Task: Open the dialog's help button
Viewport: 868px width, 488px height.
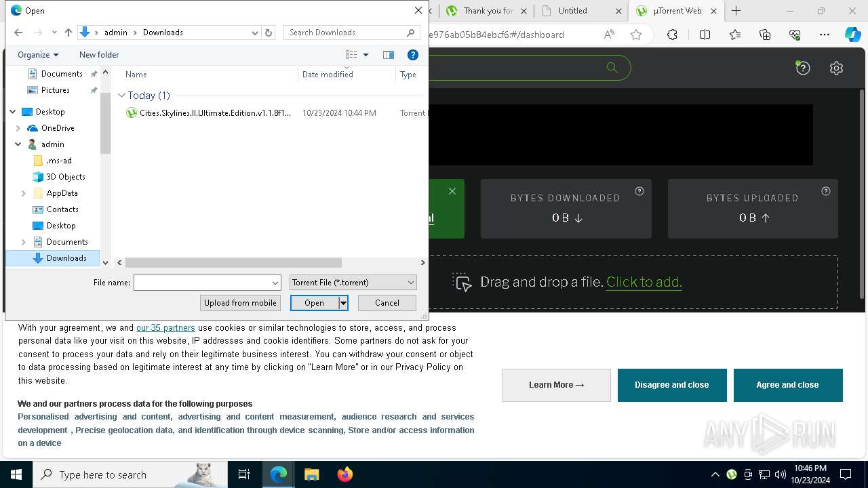Action: (x=412, y=55)
